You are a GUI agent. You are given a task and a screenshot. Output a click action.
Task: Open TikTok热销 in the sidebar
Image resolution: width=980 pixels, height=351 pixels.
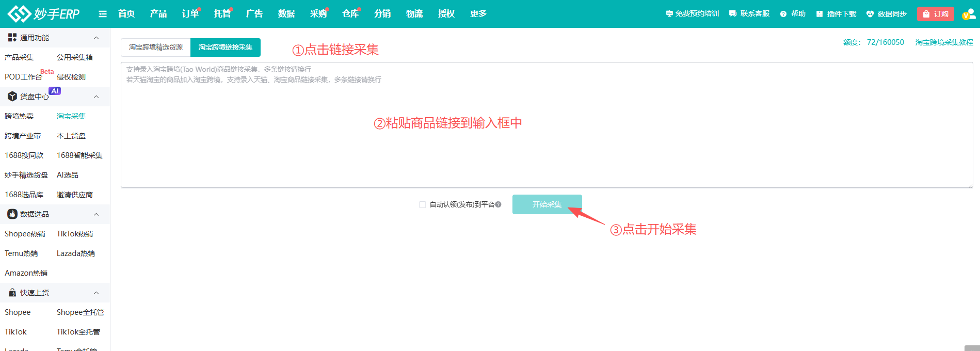75,234
